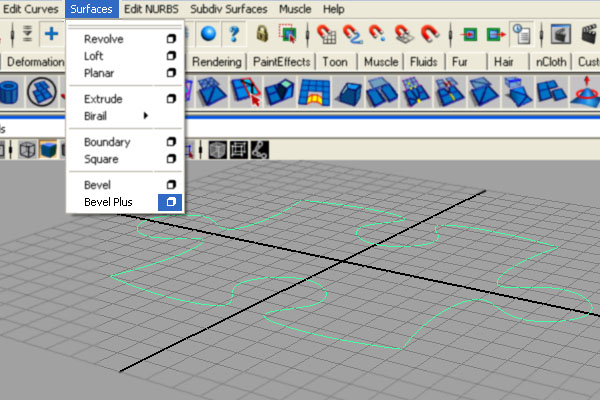The height and width of the screenshot is (400, 600).
Task: Enable snap to points magnet
Action: [x=377, y=33]
